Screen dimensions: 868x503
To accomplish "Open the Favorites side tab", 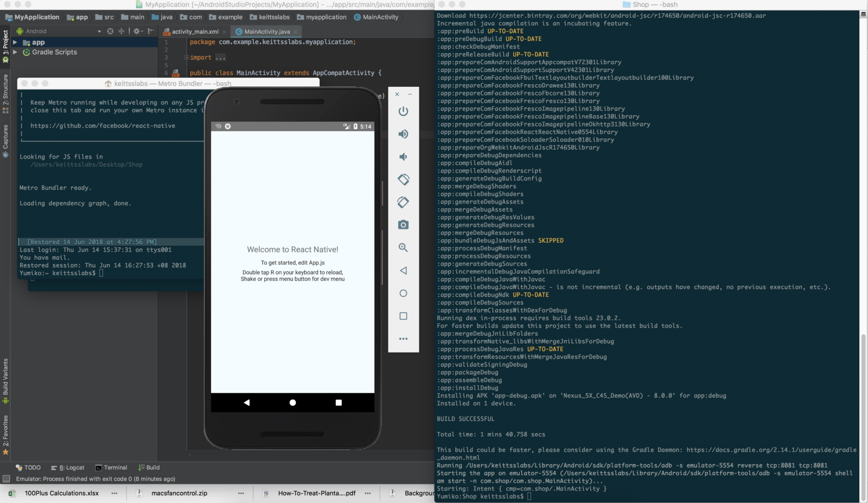I will 5,435.
